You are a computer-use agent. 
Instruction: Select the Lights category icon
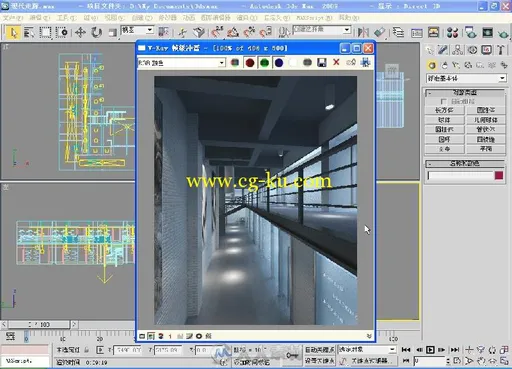click(456, 65)
